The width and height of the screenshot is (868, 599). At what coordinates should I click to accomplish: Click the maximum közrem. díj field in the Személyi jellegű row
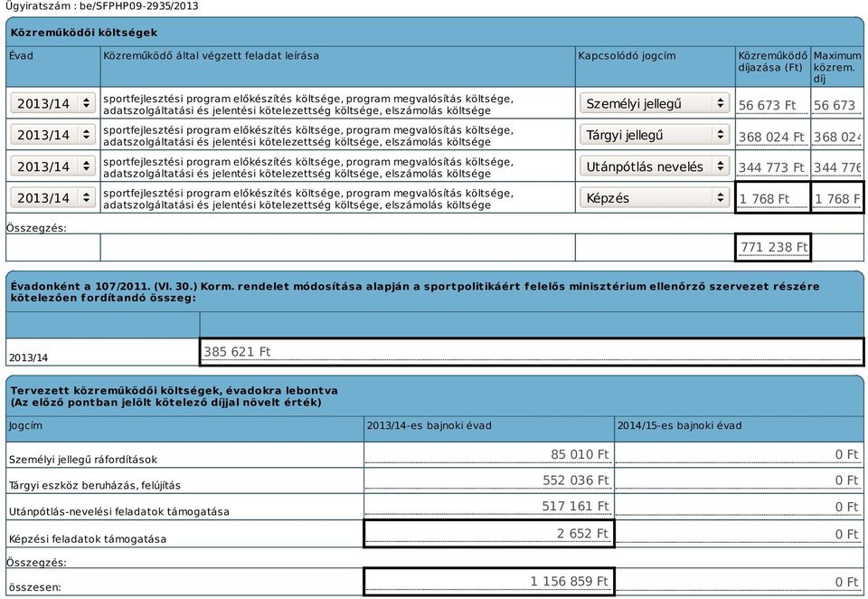tap(837, 105)
